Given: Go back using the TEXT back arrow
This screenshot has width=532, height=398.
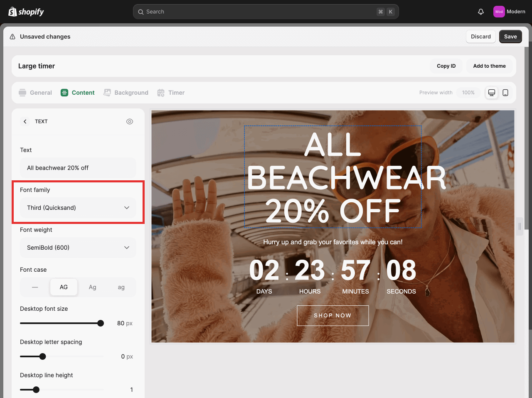Looking at the screenshot, I should coord(25,121).
